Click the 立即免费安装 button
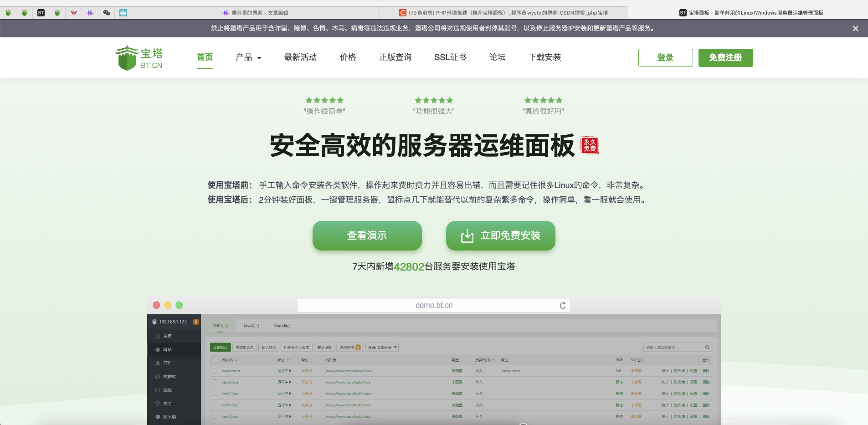 (500, 236)
